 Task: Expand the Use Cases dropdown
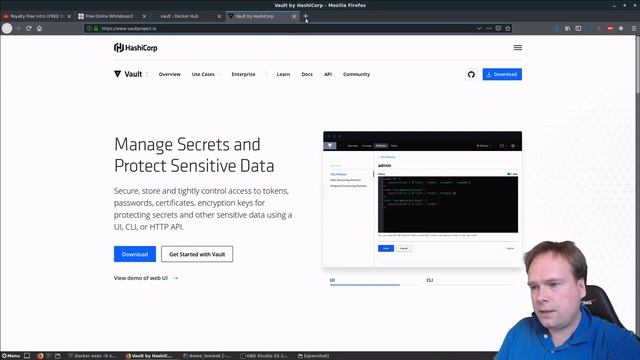click(x=205, y=74)
